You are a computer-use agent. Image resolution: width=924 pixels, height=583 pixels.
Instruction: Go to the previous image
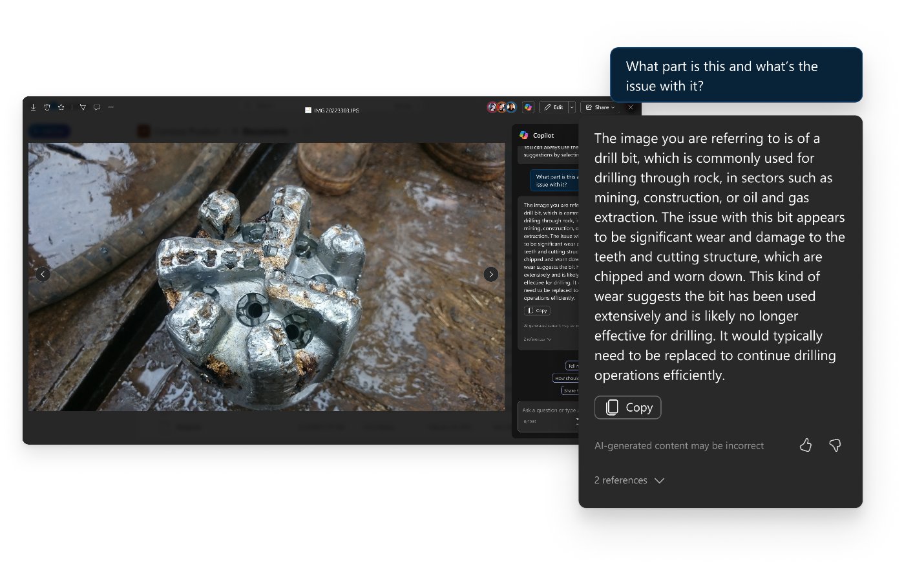coord(43,274)
